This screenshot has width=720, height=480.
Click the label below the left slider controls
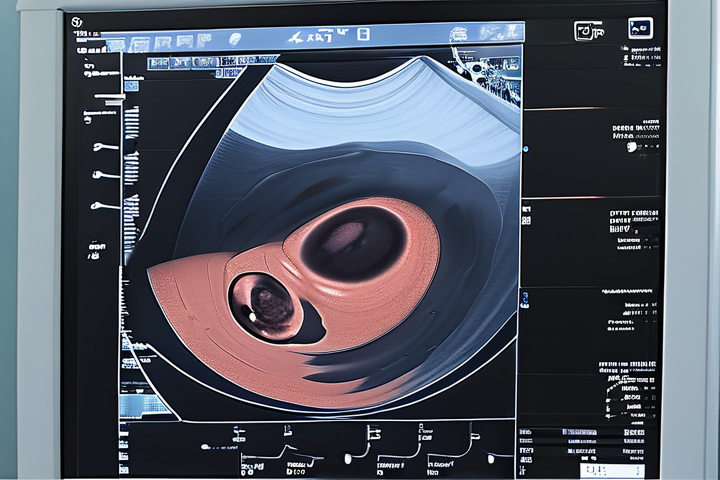[97, 244]
